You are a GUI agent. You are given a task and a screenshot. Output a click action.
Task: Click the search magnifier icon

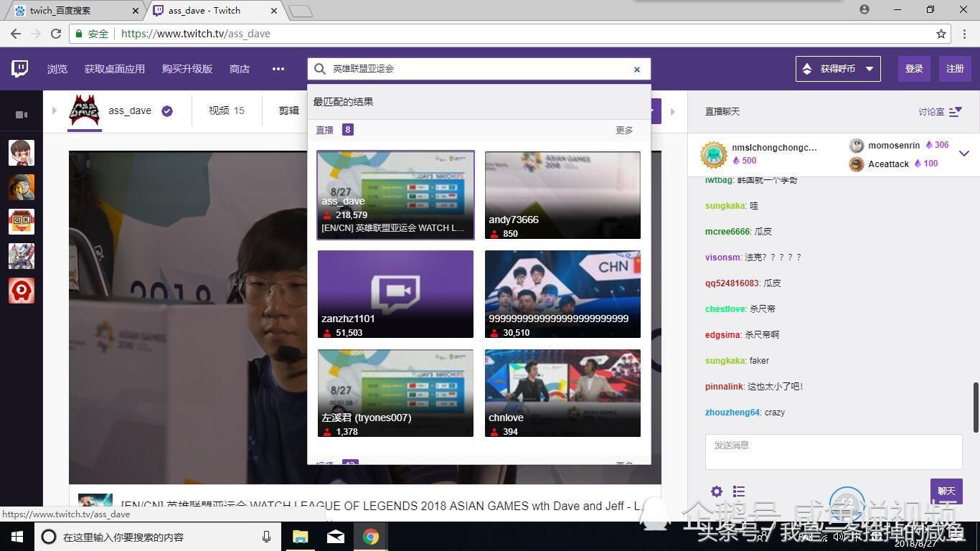320,69
